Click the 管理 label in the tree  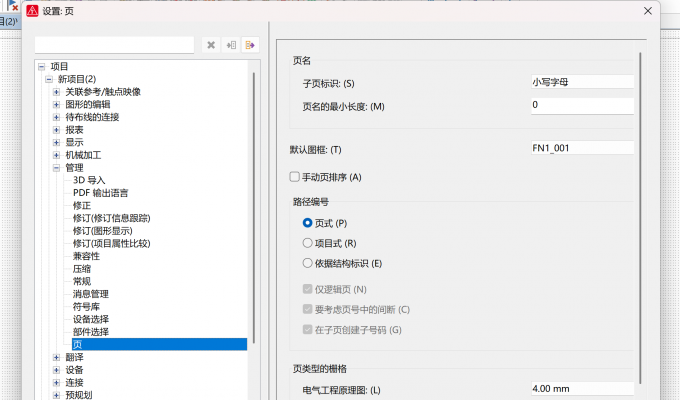[x=74, y=168]
